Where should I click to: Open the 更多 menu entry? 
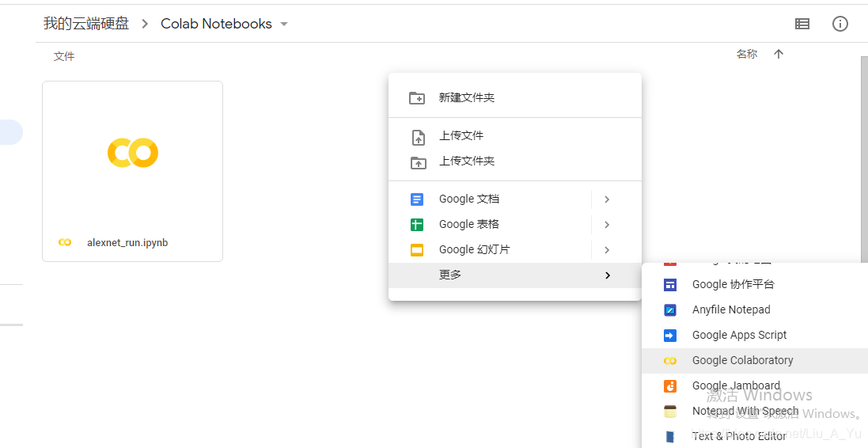coord(515,275)
